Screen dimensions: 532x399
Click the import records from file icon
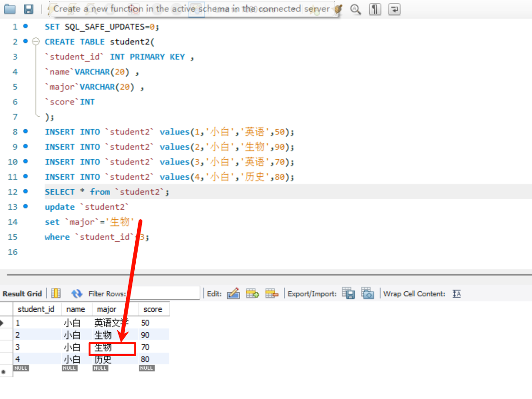pos(367,293)
